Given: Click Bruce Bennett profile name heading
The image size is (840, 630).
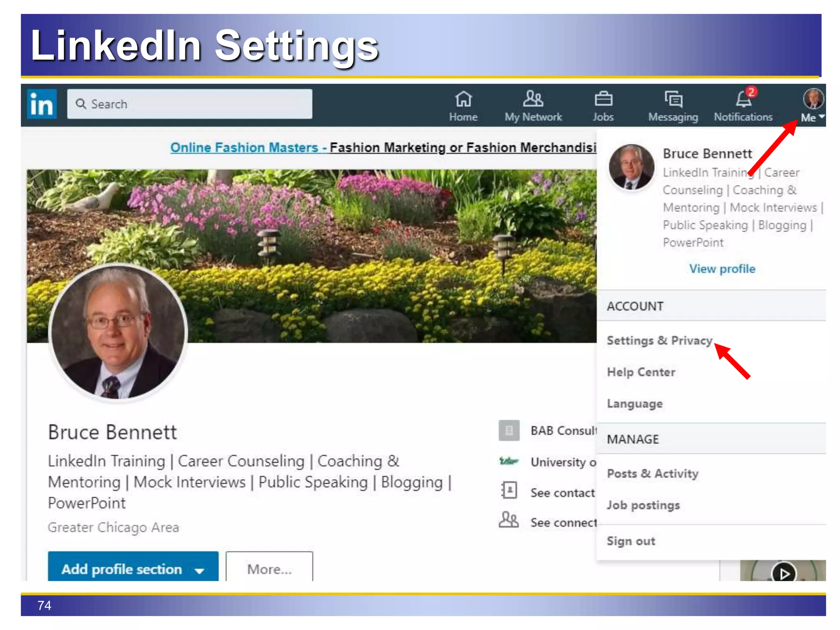Looking at the screenshot, I should click(x=112, y=432).
